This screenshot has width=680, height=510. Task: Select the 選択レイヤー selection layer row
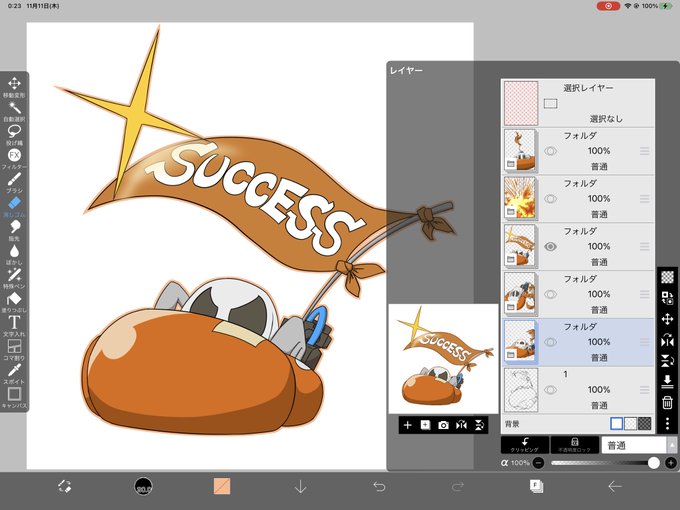578,103
